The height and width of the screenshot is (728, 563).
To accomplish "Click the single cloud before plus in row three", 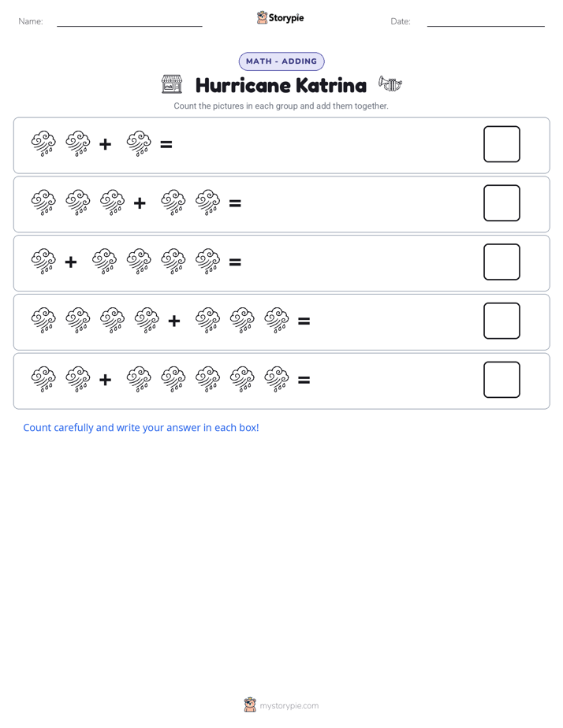I will pos(43,262).
